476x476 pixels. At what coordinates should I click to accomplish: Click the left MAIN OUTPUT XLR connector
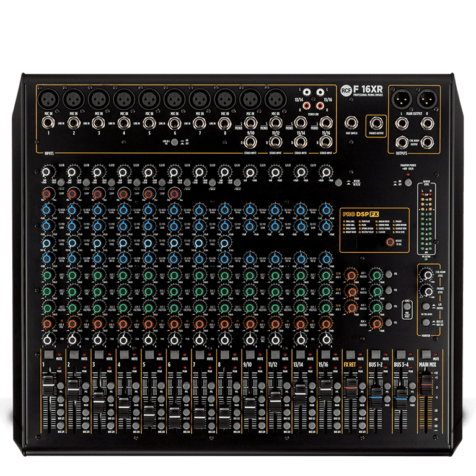click(403, 99)
